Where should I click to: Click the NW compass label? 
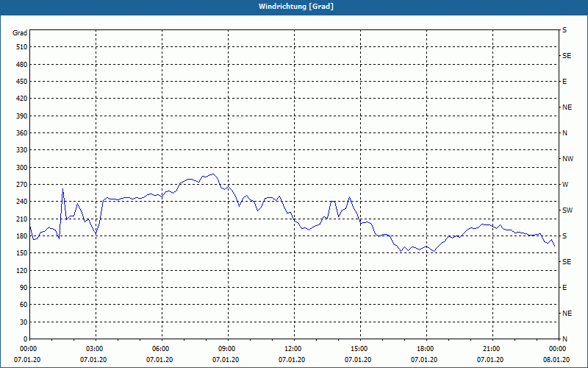[567, 159]
